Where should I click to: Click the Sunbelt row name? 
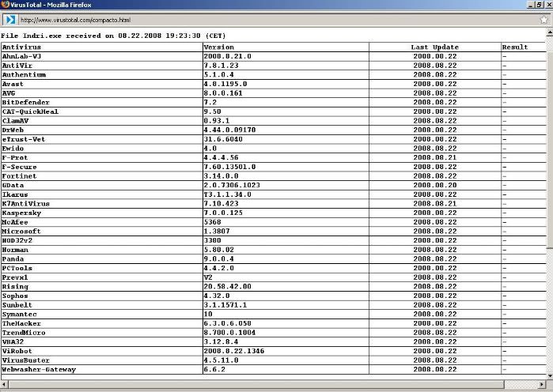click(17, 305)
